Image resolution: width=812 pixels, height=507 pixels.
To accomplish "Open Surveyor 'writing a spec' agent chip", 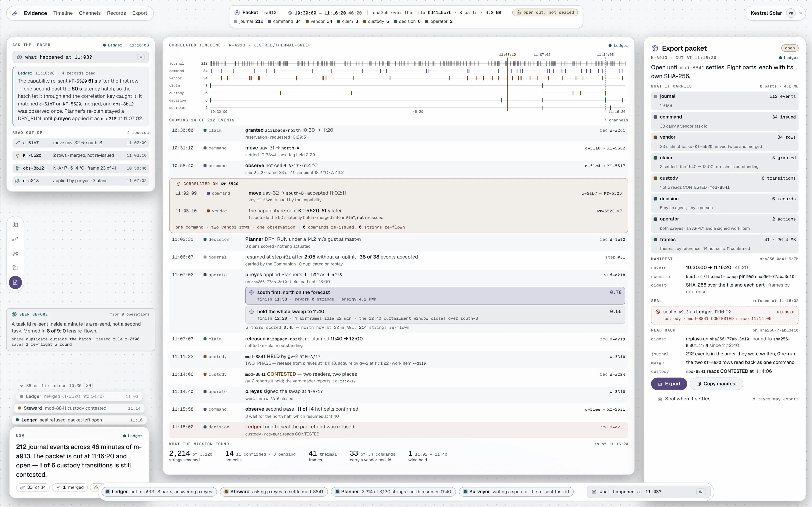I will [x=516, y=492].
